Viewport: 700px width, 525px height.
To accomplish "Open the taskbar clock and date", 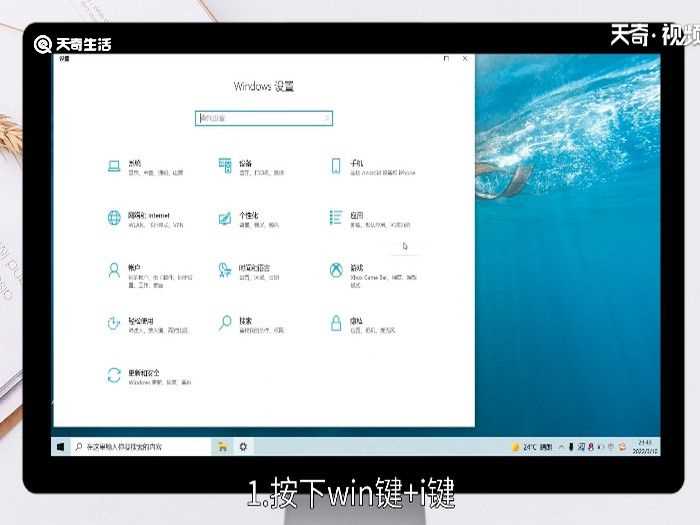I will click(645, 447).
